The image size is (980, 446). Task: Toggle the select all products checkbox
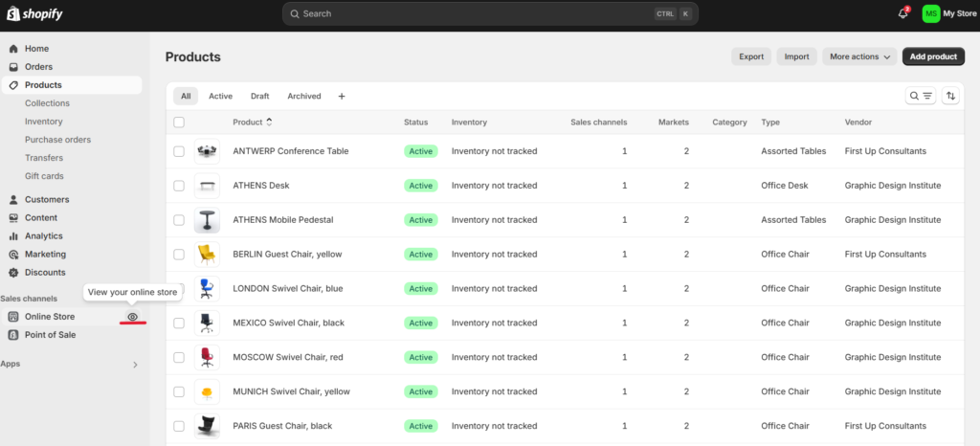point(179,123)
